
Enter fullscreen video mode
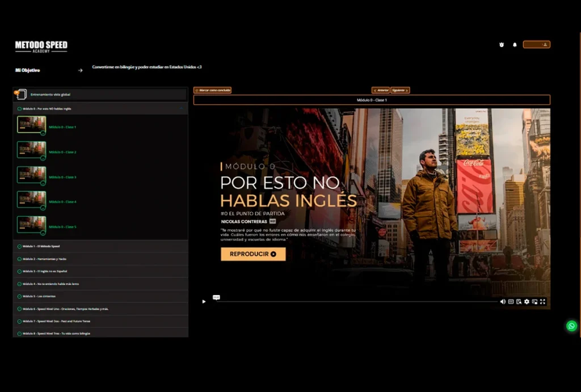[543, 302]
